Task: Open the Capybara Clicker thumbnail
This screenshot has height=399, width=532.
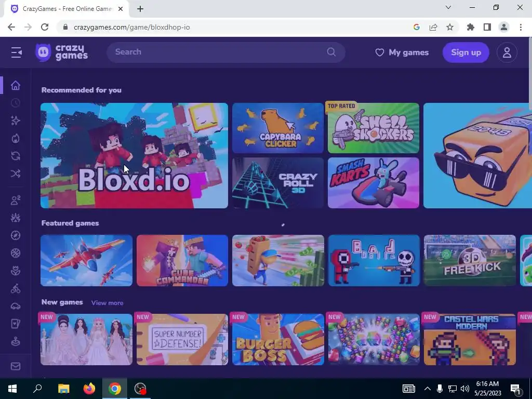Action: 278,128
